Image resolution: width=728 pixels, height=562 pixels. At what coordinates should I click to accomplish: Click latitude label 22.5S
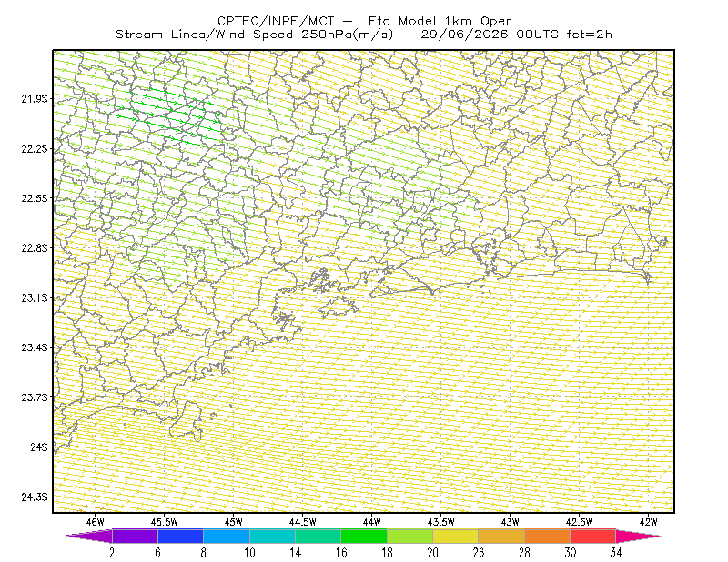35,198
